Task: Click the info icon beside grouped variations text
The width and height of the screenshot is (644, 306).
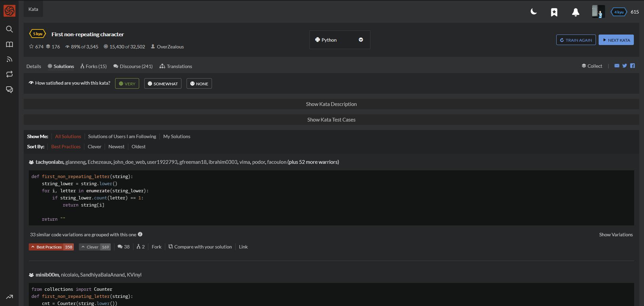Action: [x=140, y=234]
